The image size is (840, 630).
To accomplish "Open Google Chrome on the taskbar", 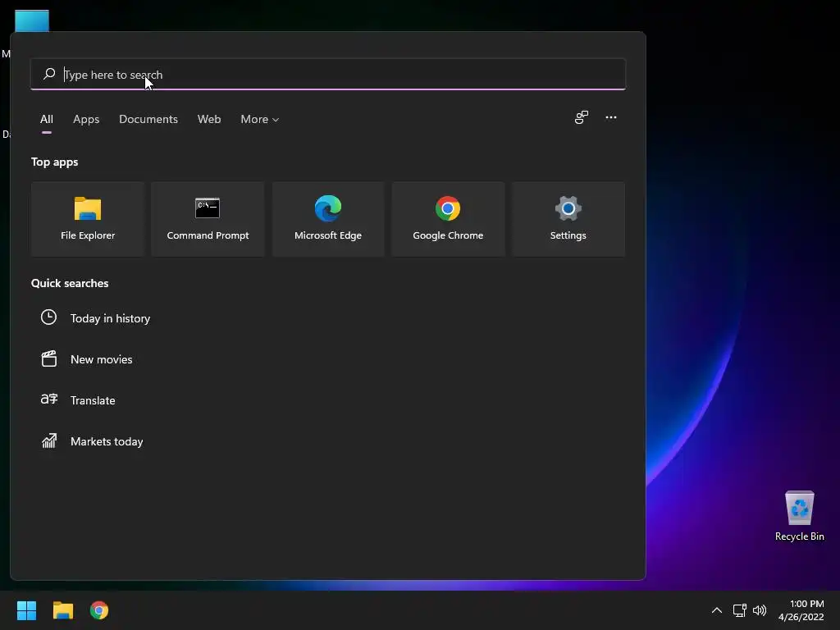I will 99,610.
